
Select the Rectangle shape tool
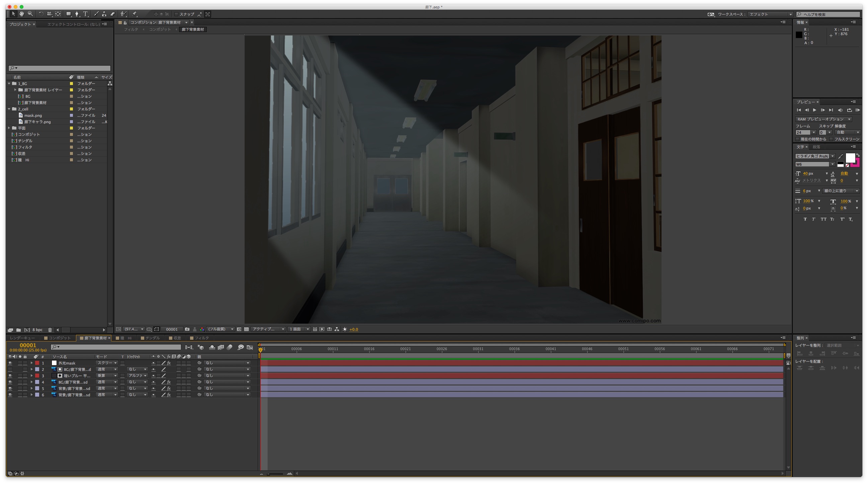(69, 14)
